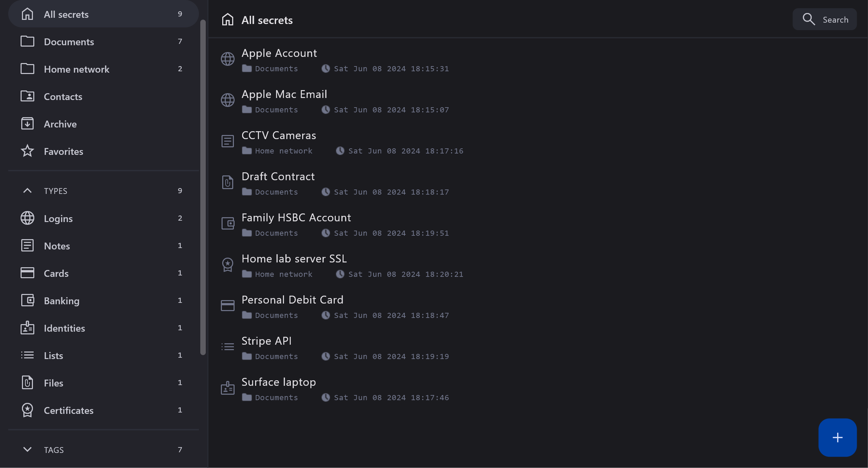This screenshot has height=468, width=868.
Task: Click the globe icon beside Apple Account
Action: [x=227, y=59]
